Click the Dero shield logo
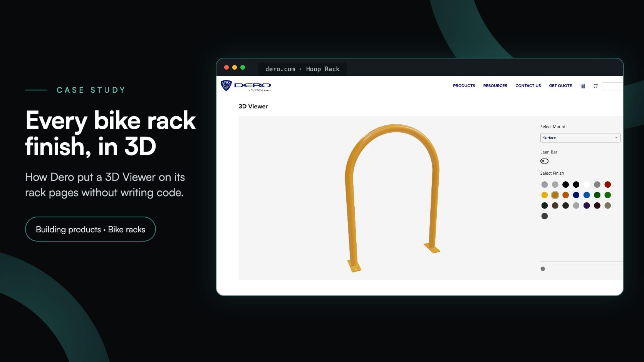Image resolution: width=644 pixels, height=362 pixels. (226, 85)
